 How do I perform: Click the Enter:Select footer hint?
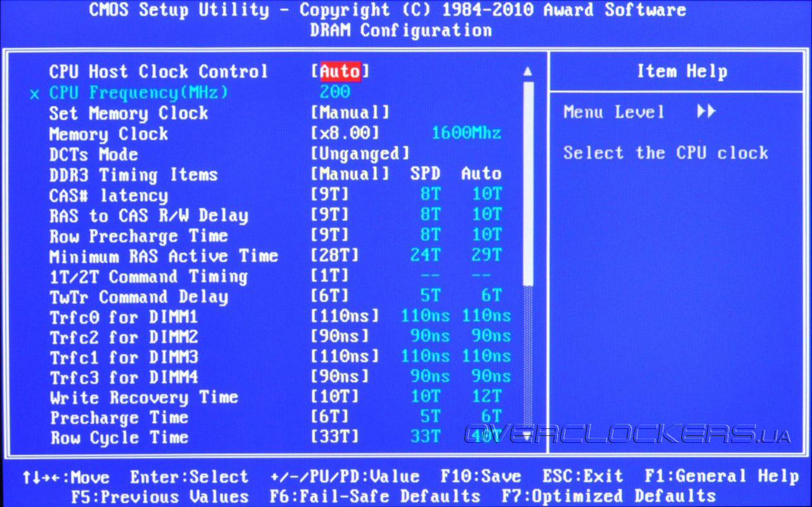pyautogui.click(x=189, y=477)
